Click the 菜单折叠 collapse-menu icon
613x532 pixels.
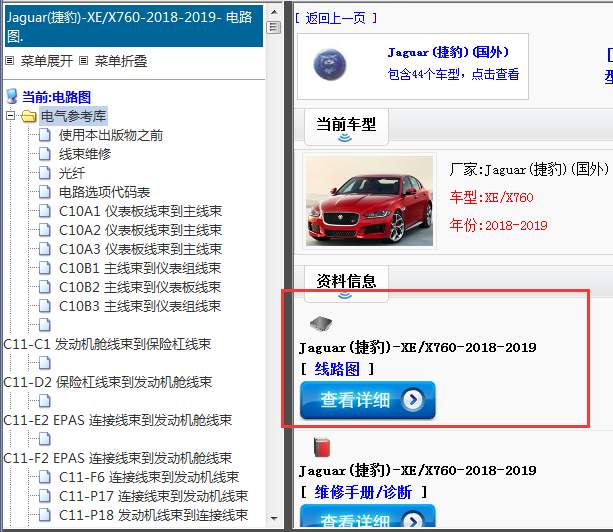pyautogui.click(x=83, y=61)
